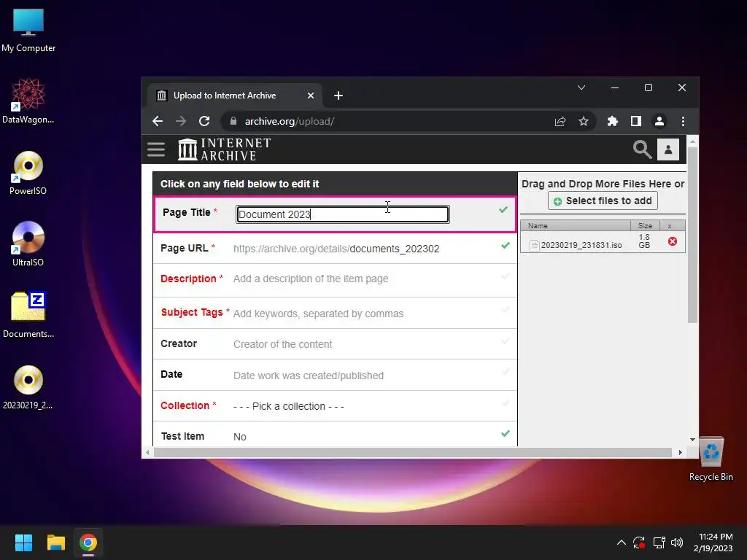Click the Internet Archive logo
The width and height of the screenshot is (747, 560).
(x=225, y=149)
